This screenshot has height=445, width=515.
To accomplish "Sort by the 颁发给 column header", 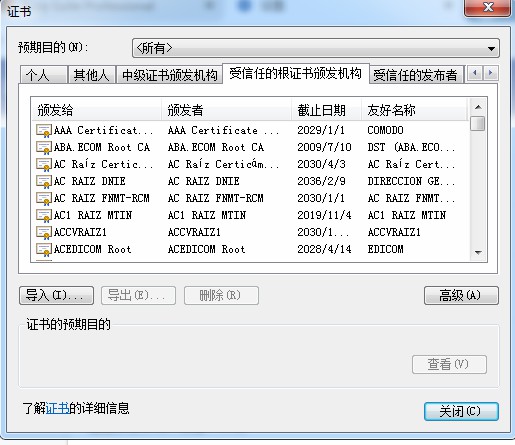I will 96,110.
